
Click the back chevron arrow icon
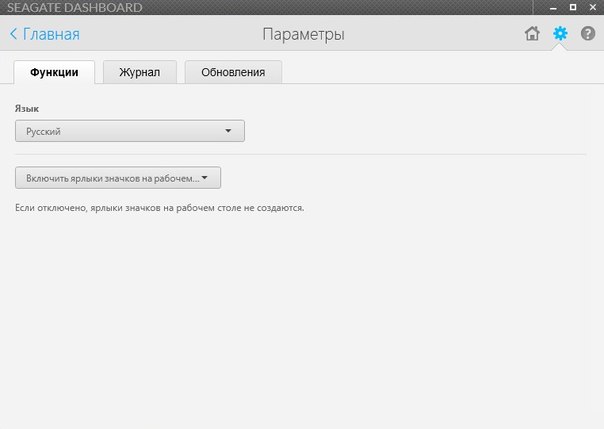click(x=13, y=34)
